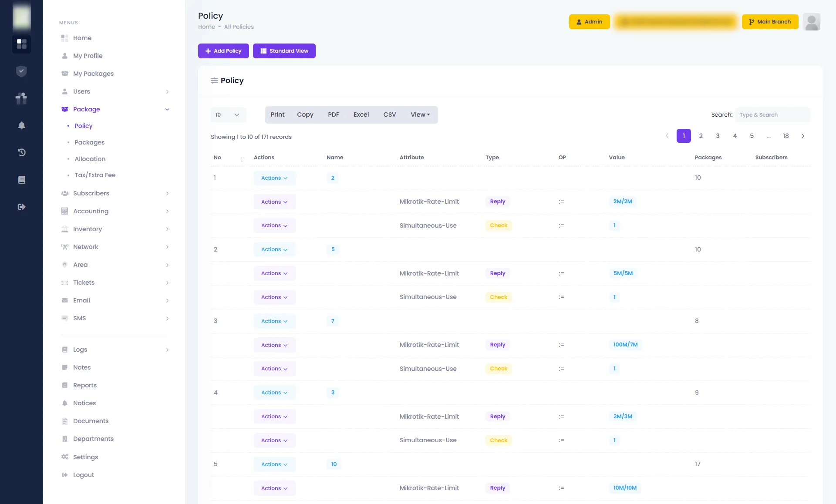
Task: Open the rows-per-page dropdown showing 10
Action: click(x=229, y=115)
